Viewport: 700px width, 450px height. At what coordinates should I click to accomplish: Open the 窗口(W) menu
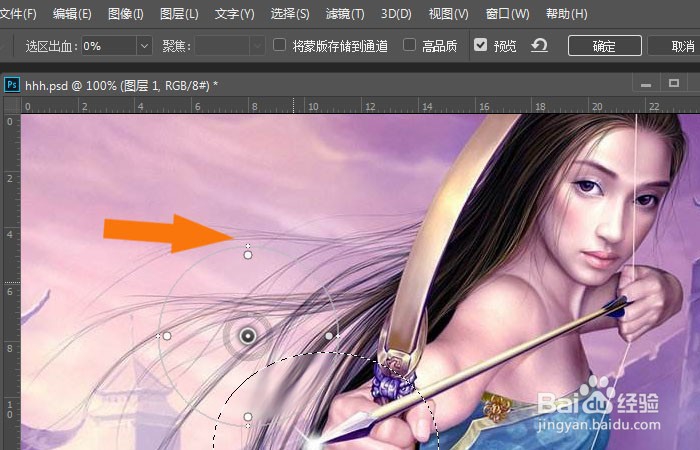[x=507, y=14]
